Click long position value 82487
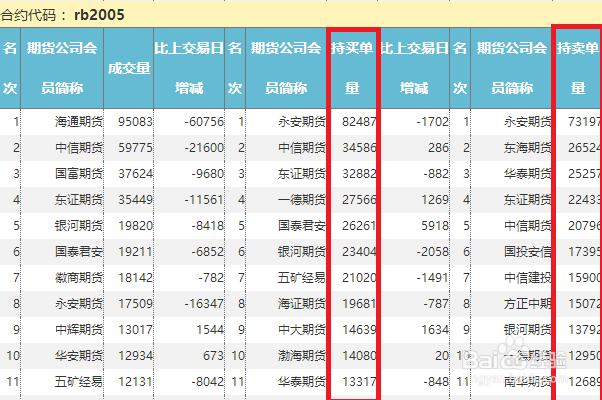The width and height of the screenshot is (602, 400). (359, 122)
